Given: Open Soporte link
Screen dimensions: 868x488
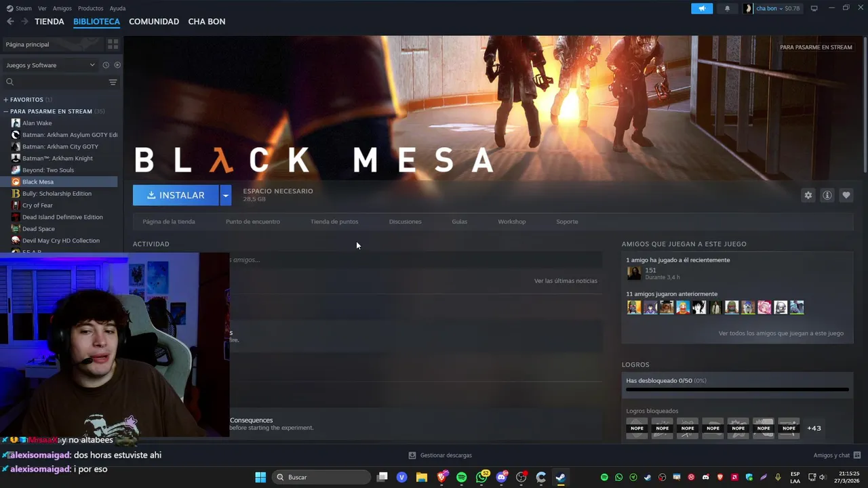Looking at the screenshot, I should point(567,222).
